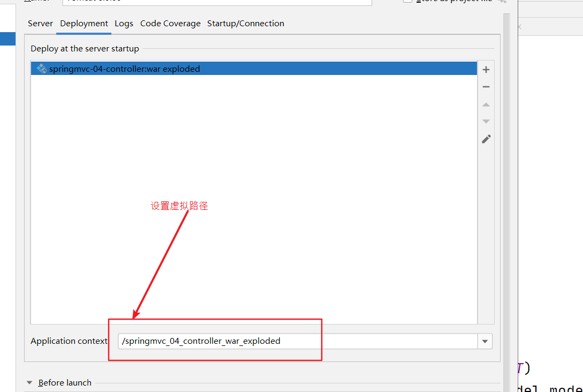The image size is (583, 392).
Task: Collapse the Before launch section
Action: coord(30,383)
